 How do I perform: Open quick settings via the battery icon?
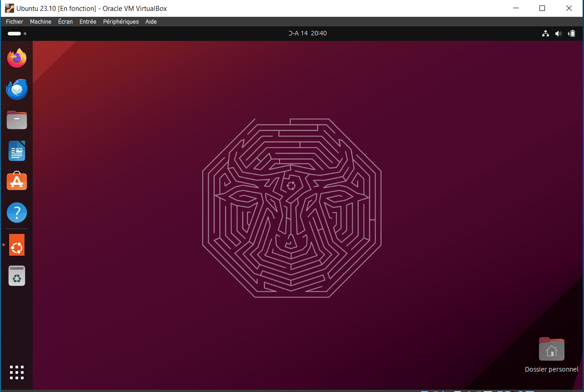tap(571, 33)
